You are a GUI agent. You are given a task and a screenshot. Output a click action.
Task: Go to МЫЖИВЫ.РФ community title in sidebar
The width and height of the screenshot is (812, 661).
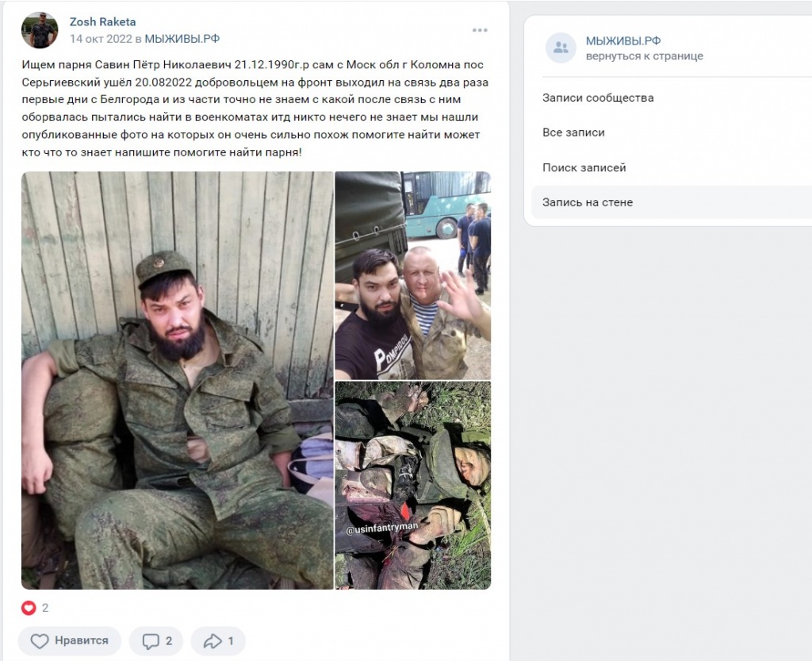[623, 40]
